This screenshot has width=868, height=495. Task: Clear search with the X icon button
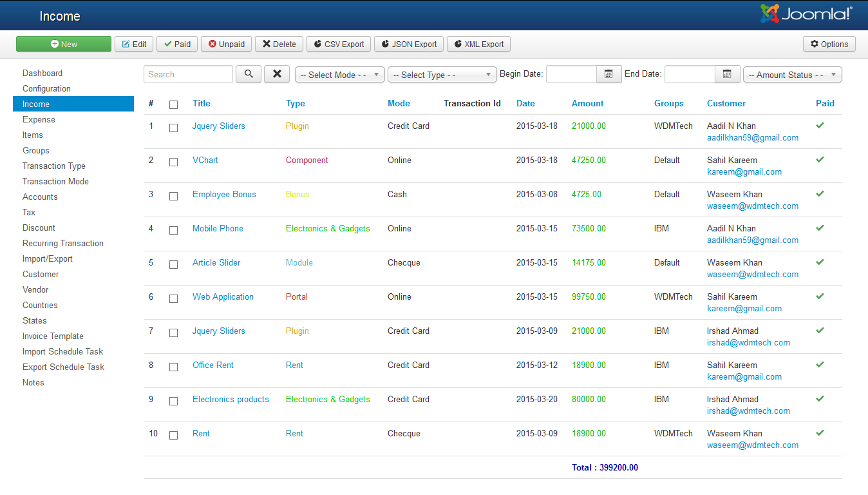pyautogui.click(x=277, y=74)
